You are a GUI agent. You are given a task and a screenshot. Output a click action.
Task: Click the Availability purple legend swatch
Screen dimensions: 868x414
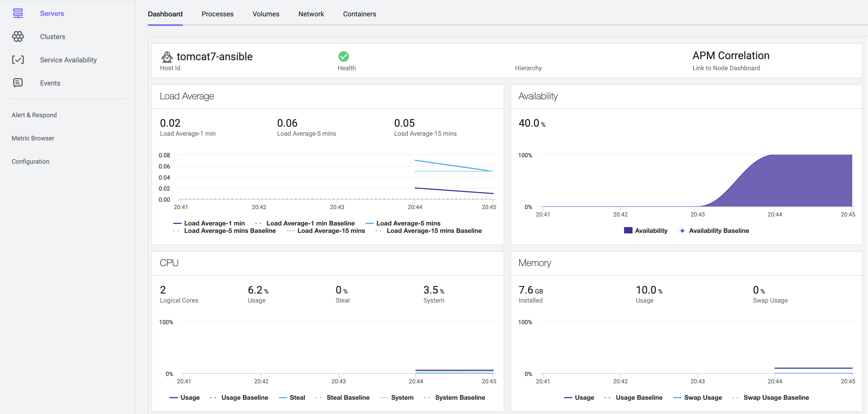(628, 230)
